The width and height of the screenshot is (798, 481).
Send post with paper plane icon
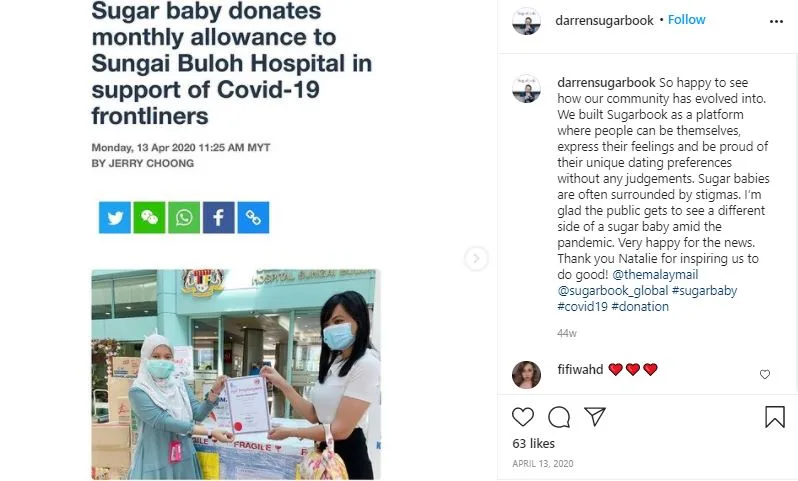(594, 416)
